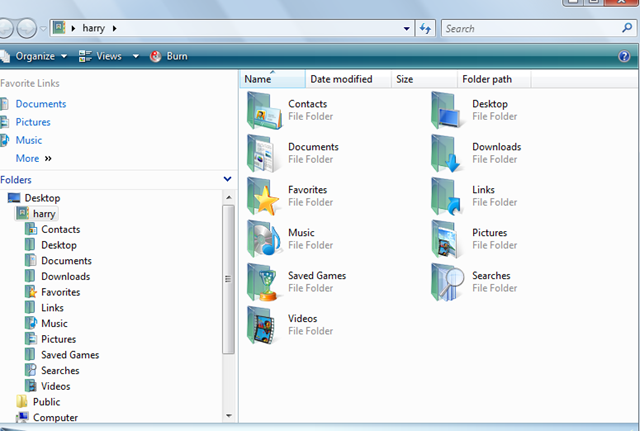Viewport: 640px width, 431px height.
Task: Click Favorites star icon in folder tree
Action: click(31, 292)
